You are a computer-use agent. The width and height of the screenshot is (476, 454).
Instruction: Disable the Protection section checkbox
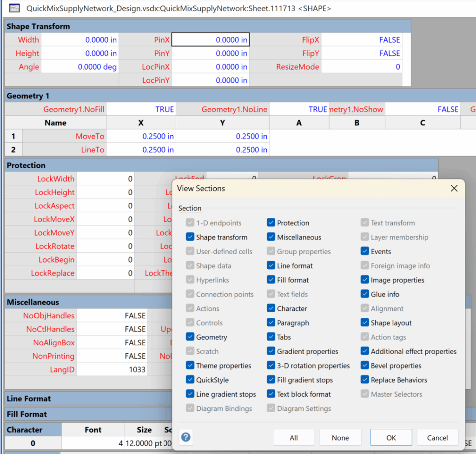pyautogui.click(x=271, y=223)
